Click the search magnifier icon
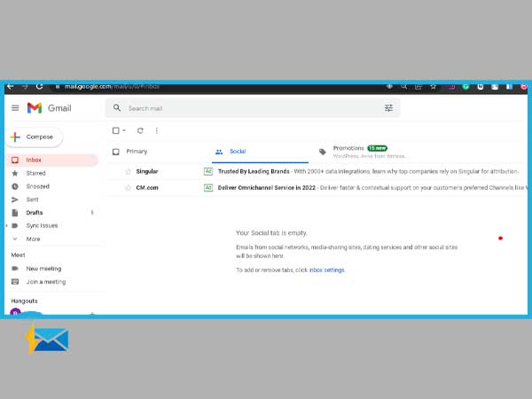Viewport: 532px width, 399px height. (117, 108)
